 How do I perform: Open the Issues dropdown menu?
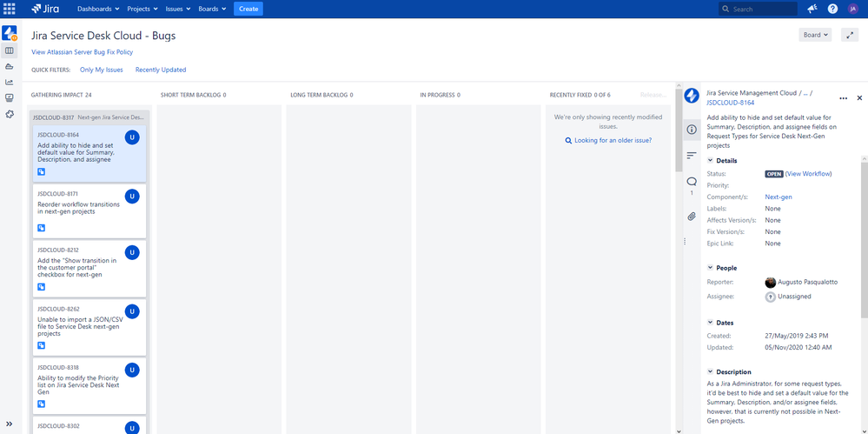[x=178, y=9]
